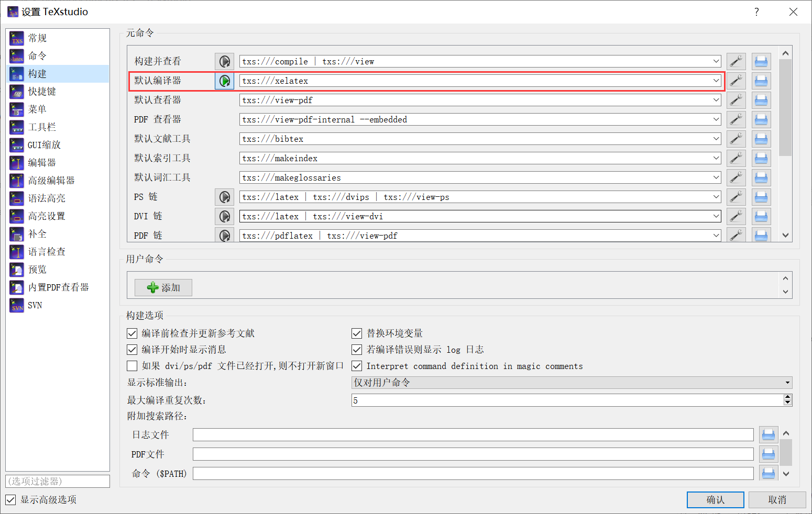Viewport: 812px width, 514px height.
Task: Click reset icon for 默认查看器 row
Action: [761, 100]
